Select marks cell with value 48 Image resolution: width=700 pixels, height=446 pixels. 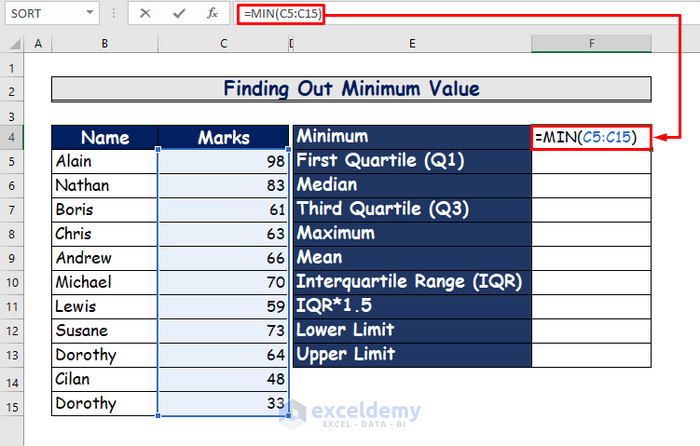coord(224,379)
